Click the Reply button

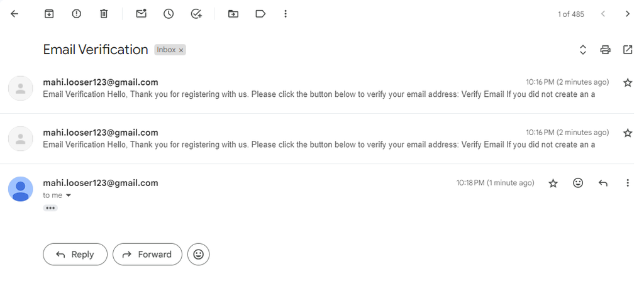(75, 254)
